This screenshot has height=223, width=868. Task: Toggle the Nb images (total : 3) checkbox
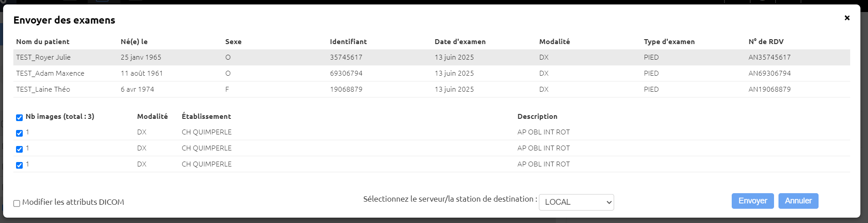(x=19, y=118)
